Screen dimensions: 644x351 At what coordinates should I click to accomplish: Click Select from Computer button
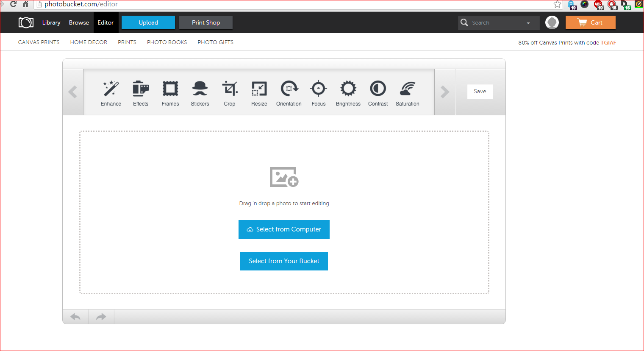[284, 229]
